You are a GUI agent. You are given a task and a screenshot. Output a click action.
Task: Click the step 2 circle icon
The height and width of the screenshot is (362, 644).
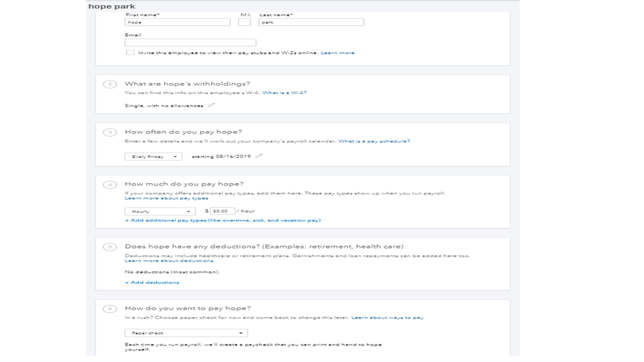coord(110,84)
